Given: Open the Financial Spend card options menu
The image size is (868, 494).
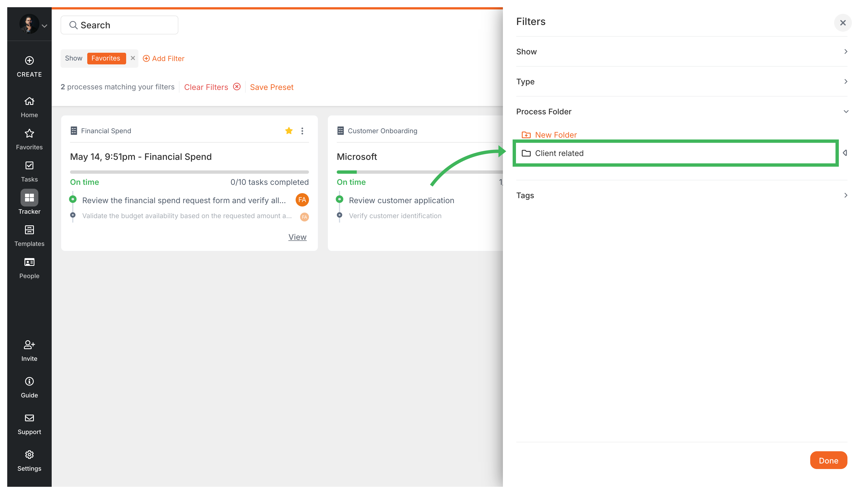Looking at the screenshot, I should [x=302, y=131].
